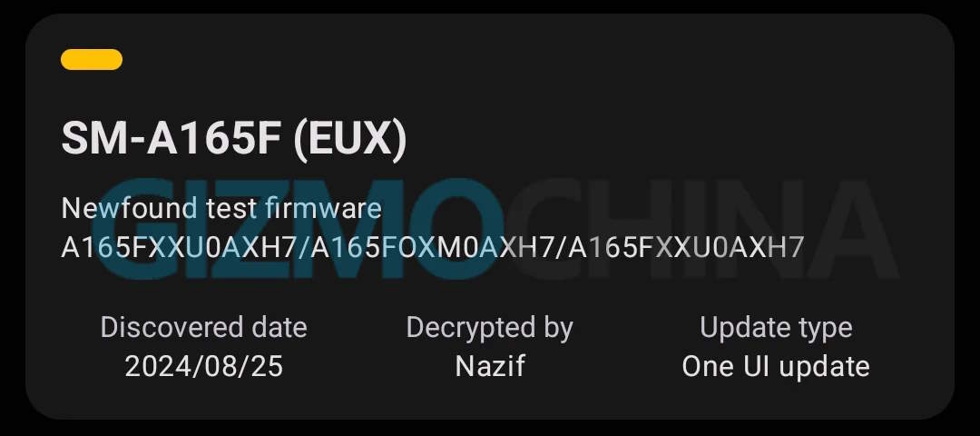Tap the last A165FXXU0AXH7 firmware code

point(686,248)
